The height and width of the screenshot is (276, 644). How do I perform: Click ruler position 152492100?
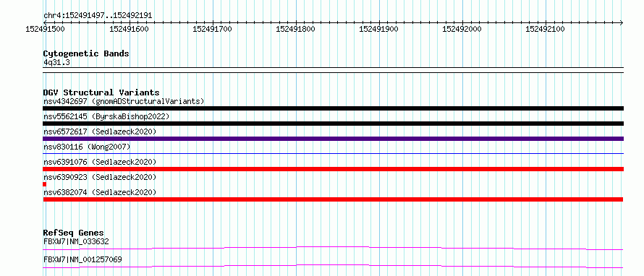coord(545,29)
